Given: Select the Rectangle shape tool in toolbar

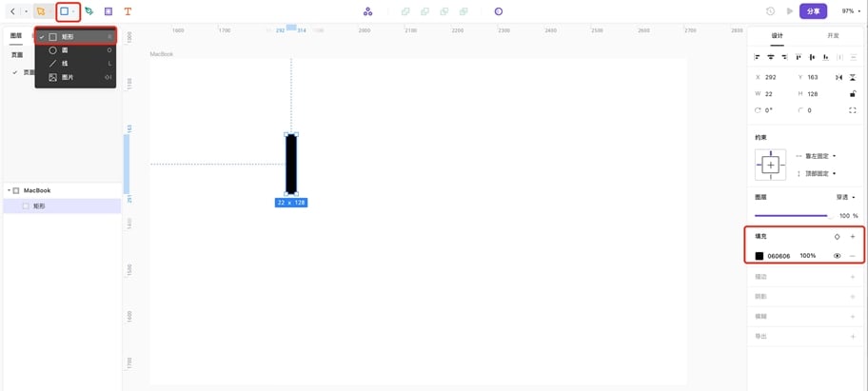Looking at the screenshot, I should click(x=64, y=11).
